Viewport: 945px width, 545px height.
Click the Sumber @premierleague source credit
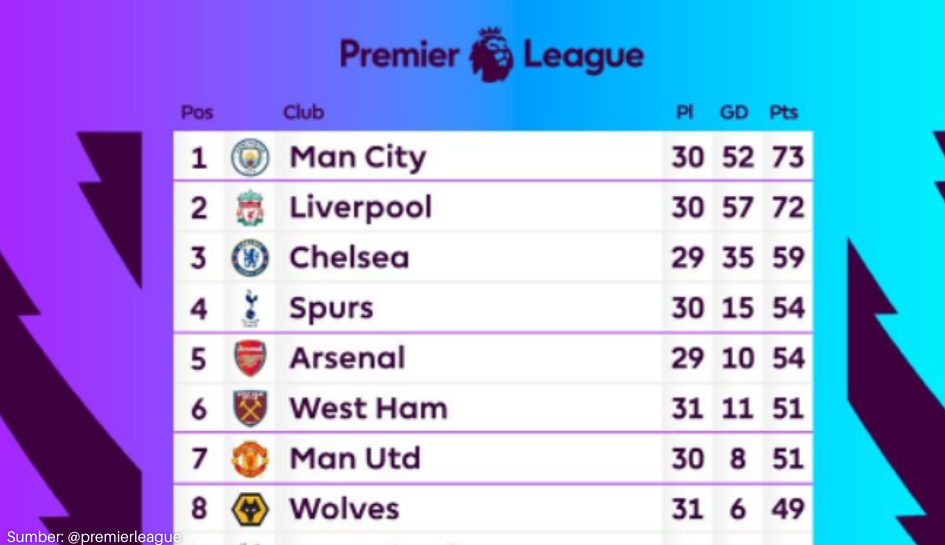click(94, 537)
